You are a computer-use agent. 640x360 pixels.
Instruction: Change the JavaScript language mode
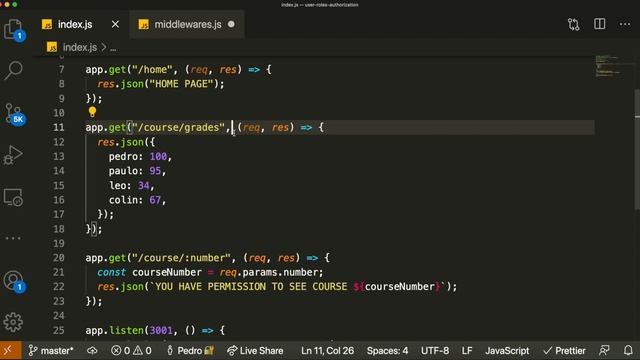pyautogui.click(x=507, y=351)
